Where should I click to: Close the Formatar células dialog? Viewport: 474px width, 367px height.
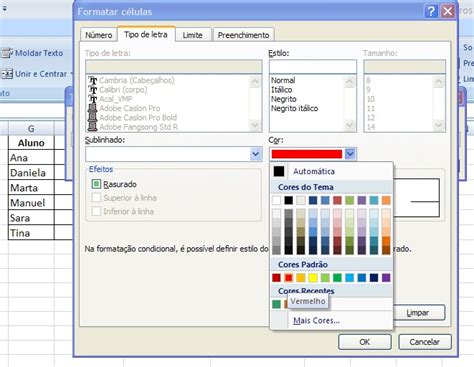[448, 11]
